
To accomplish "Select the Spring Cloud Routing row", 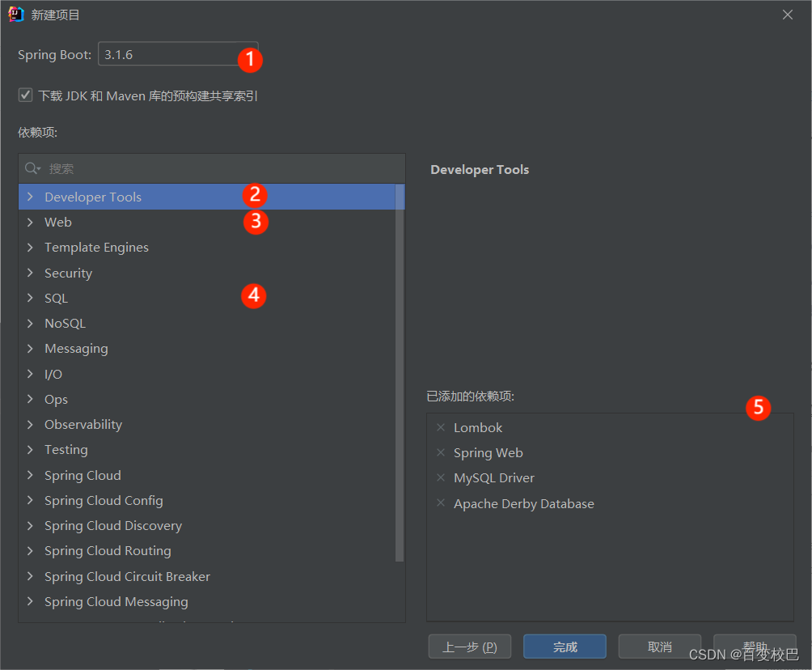I will (207, 551).
